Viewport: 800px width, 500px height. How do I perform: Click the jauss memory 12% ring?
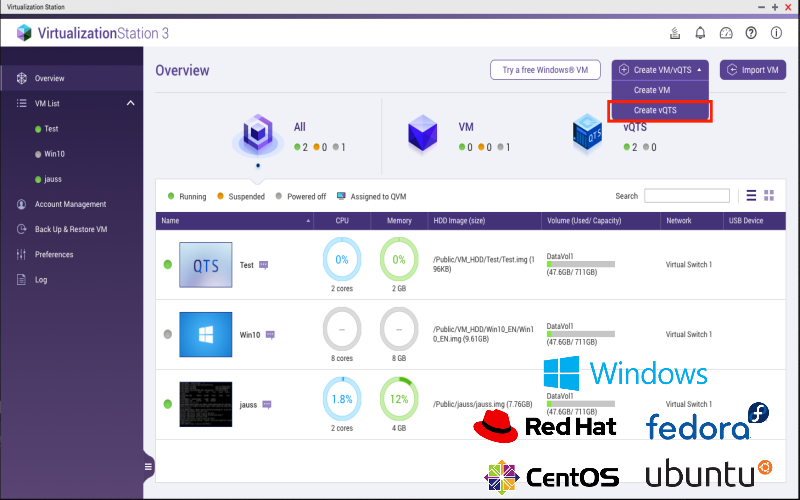[x=399, y=399]
